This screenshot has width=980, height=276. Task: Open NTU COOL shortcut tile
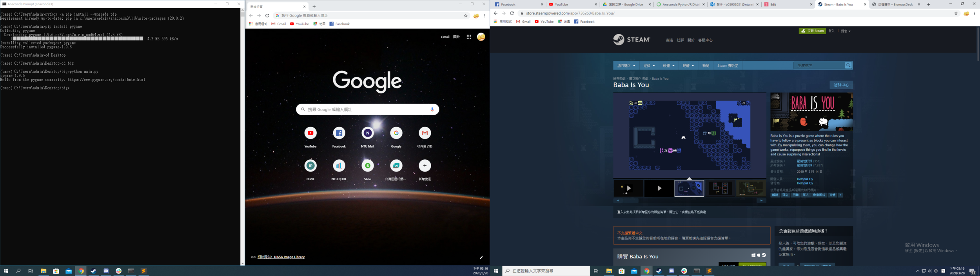click(x=339, y=170)
